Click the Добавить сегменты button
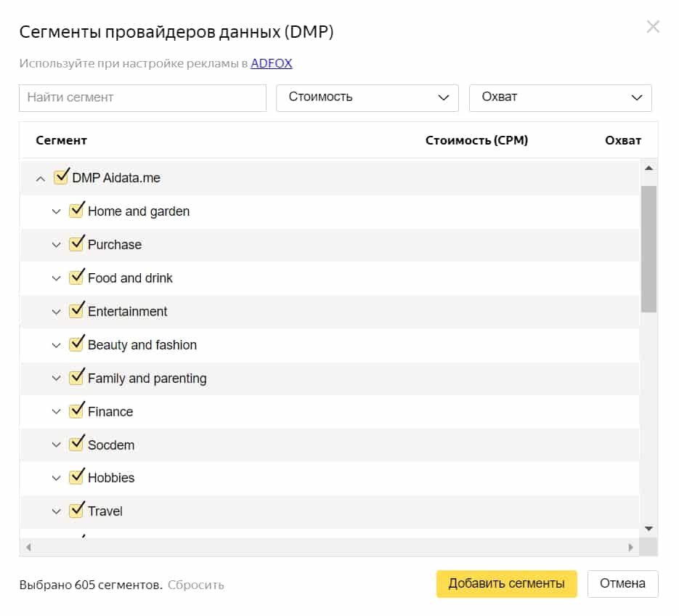 tap(506, 583)
